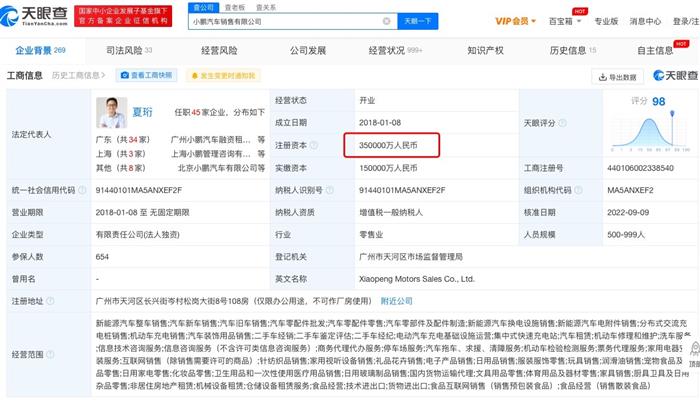Open the VIP会员 dropdown

click(x=515, y=21)
